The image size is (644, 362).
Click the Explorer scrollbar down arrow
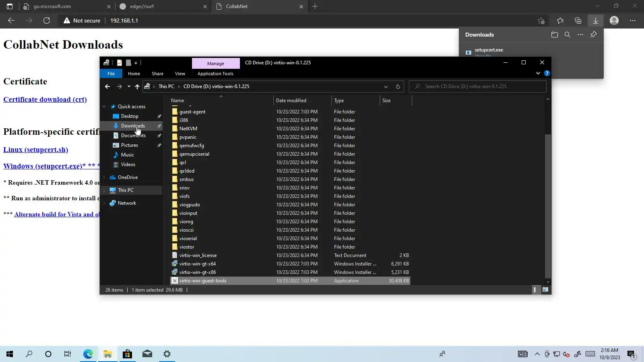pos(548,282)
